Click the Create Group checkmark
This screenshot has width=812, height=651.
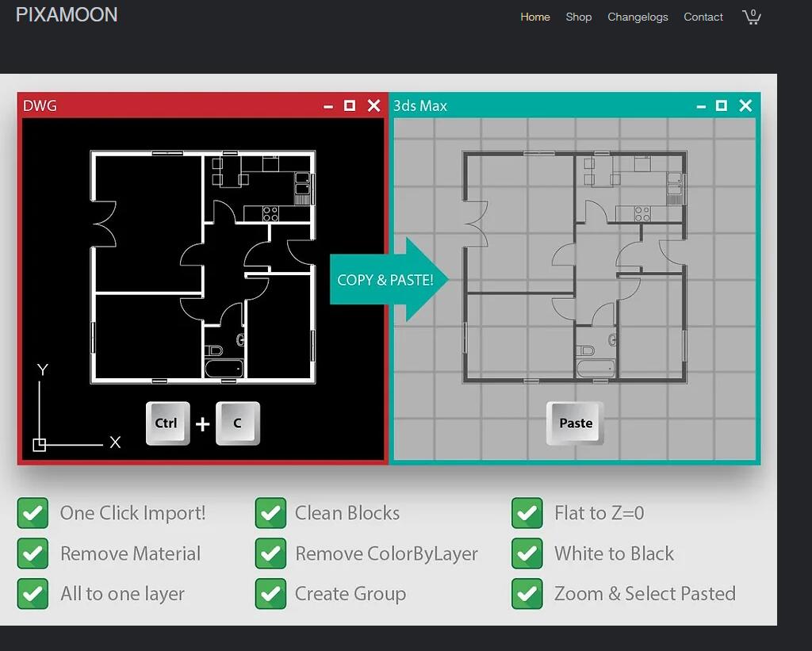click(270, 594)
